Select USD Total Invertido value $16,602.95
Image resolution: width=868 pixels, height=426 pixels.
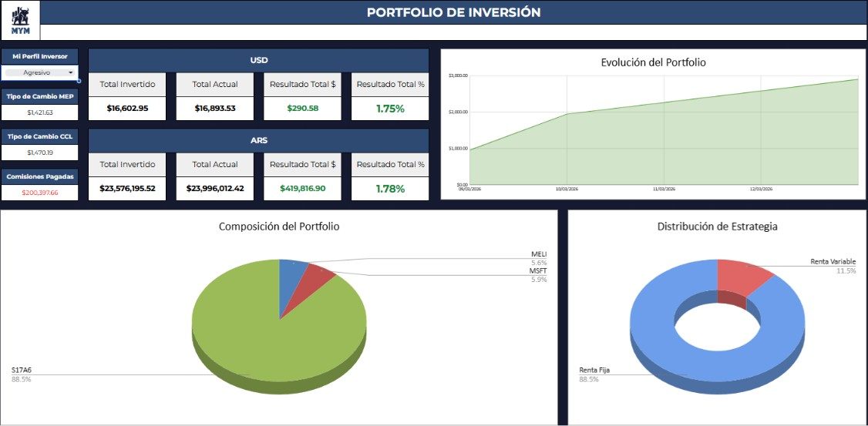click(x=127, y=109)
